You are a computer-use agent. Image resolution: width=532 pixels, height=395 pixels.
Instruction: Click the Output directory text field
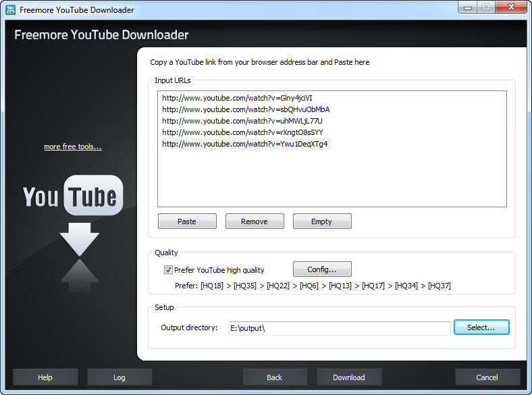[340, 328]
